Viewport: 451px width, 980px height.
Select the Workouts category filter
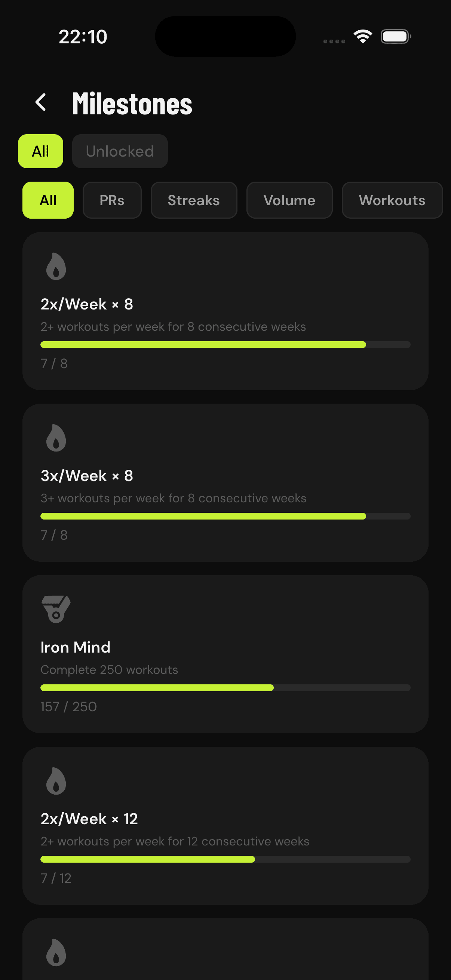point(392,200)
